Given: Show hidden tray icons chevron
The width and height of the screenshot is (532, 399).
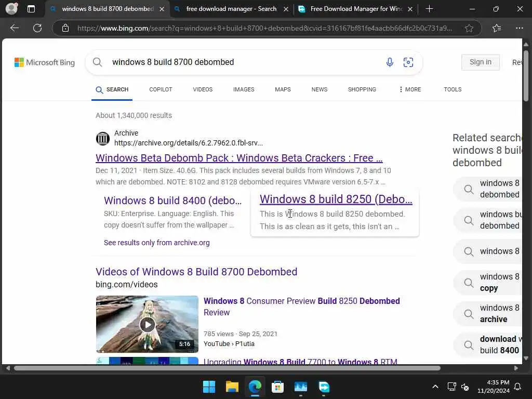Looking at the screenshot, I should point(435,387).
